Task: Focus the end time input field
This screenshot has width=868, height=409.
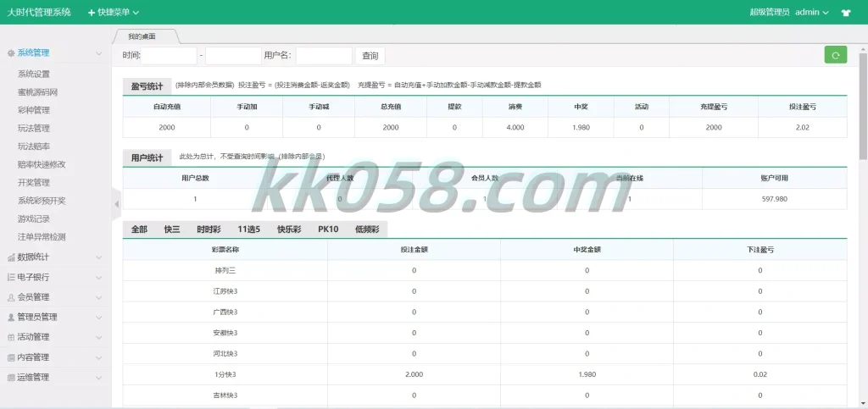Action: (x=233, y=56)
